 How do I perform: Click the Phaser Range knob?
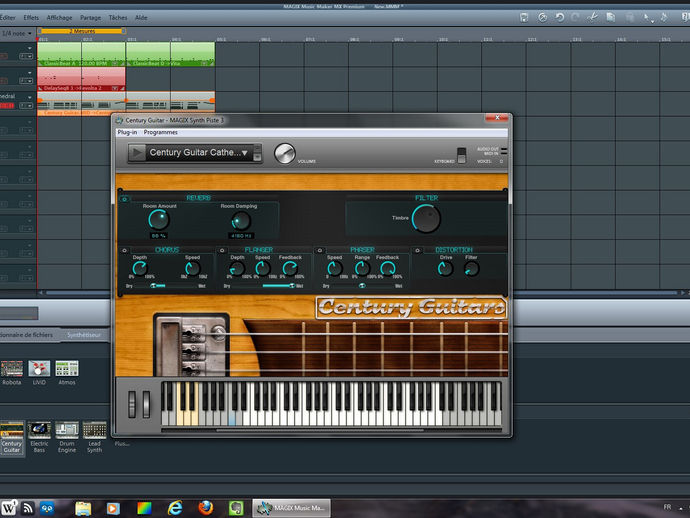point(362,268)
